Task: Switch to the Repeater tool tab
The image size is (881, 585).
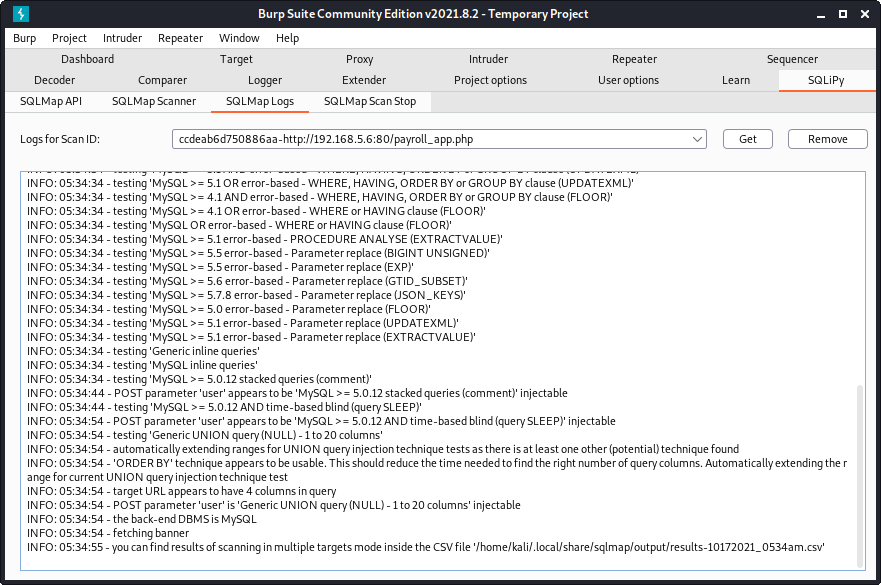Action: click(634, 59)
